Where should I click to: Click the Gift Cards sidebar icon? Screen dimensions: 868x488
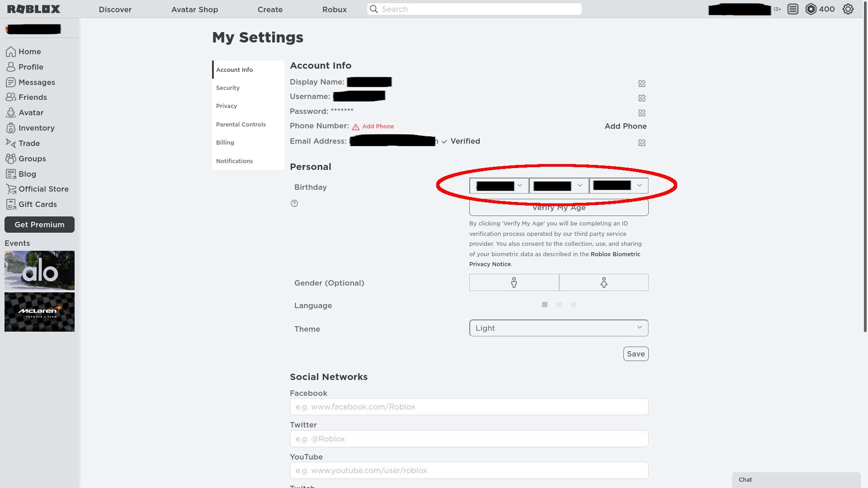pos(11,204)
